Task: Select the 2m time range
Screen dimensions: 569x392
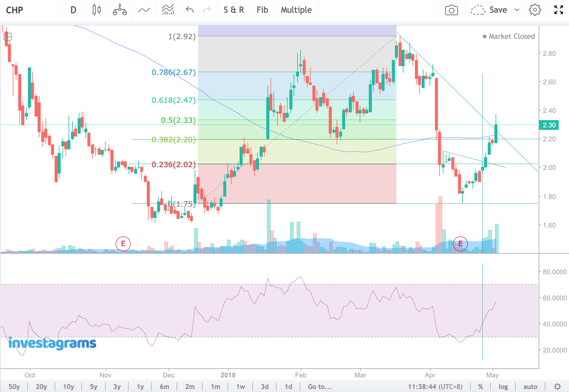Action: (190, 387)
